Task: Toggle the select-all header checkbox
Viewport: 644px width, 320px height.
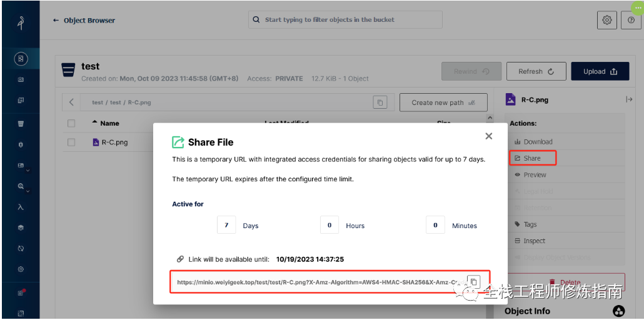Action: 71,123
